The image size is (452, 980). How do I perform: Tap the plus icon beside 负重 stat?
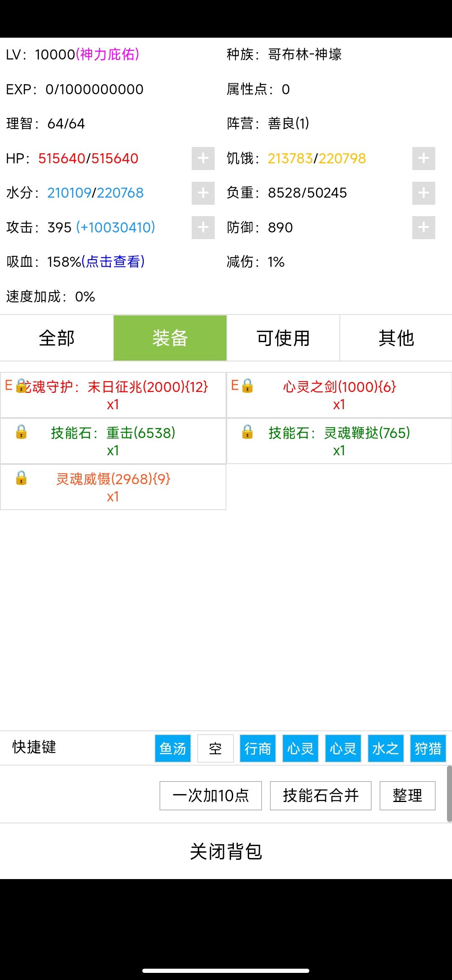(424, 193)
